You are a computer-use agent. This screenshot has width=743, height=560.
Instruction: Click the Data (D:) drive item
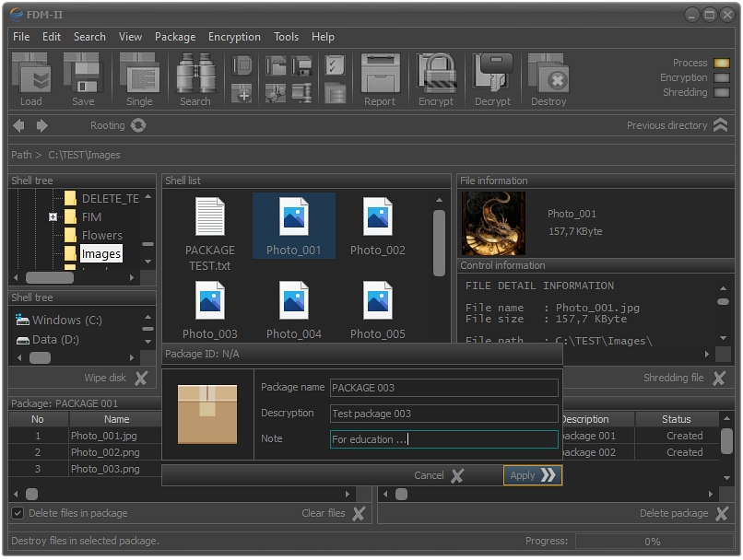[48, 340]
